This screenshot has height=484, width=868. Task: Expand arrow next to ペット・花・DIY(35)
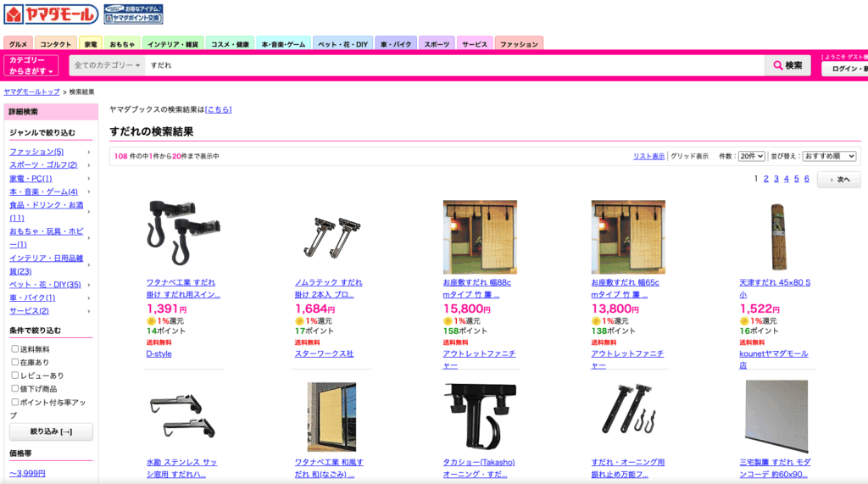88,285
